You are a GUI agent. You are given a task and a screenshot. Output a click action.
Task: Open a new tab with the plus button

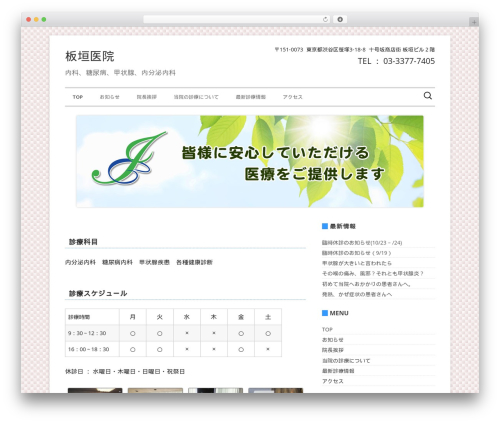tap(474, 22)
